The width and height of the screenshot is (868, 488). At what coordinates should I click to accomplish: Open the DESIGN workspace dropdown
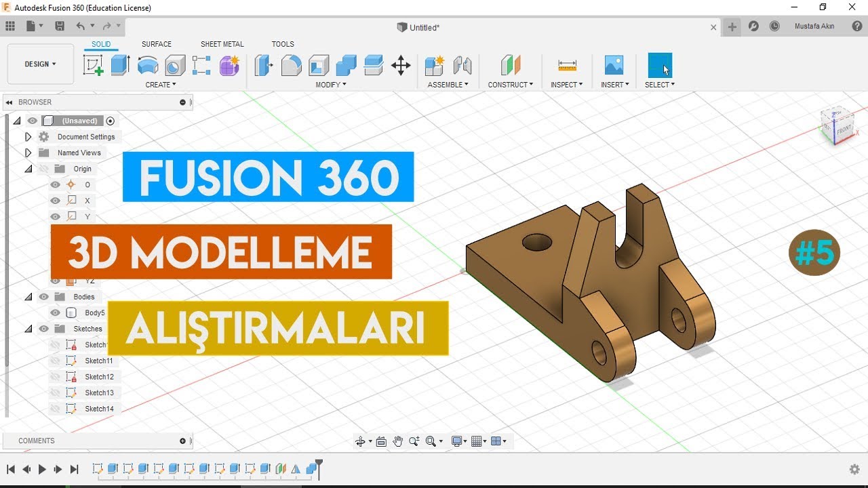point(40,64)
